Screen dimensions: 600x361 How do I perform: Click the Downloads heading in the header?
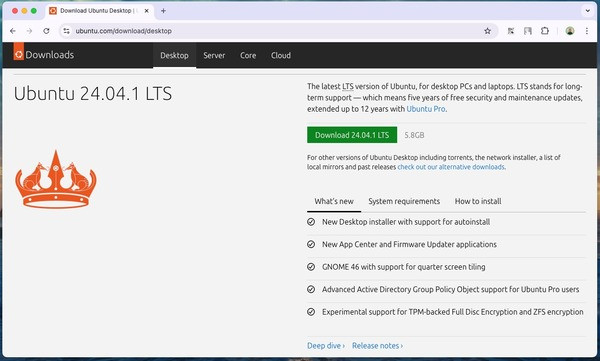pyautogui.click(x=50, y=55)
